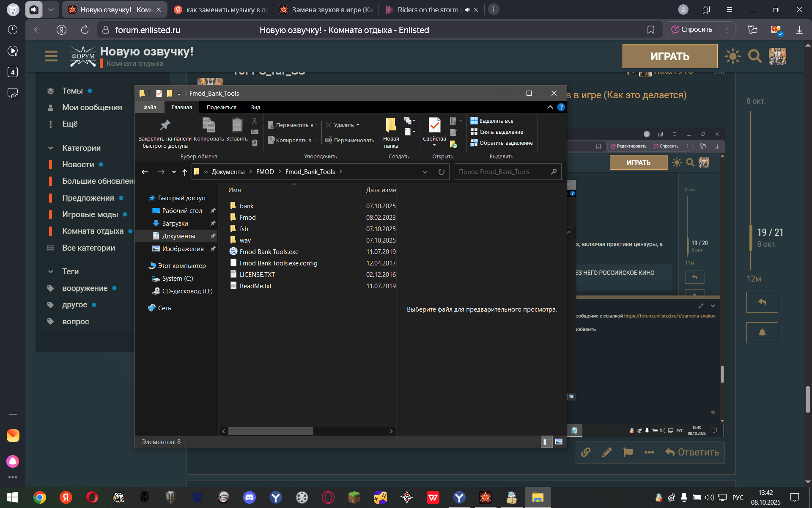Click the pencil edit post icon
The width and height of the screenshot is (812, 508).
pos(607,452)
